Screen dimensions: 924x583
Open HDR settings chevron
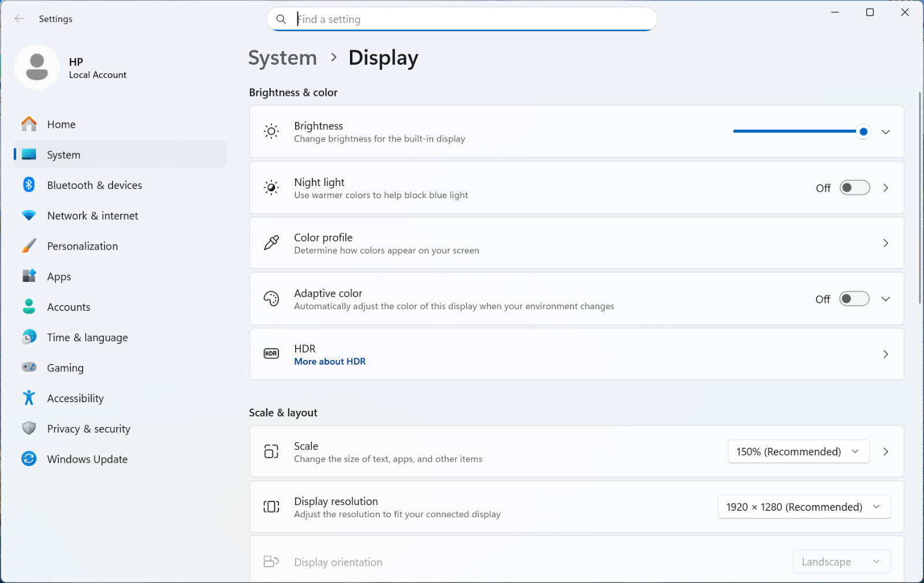click(x=885, y=354)
